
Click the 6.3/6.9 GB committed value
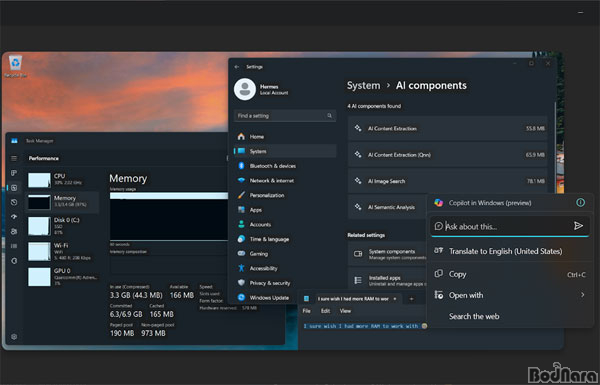pyautogui.click(x=126, y=314)
